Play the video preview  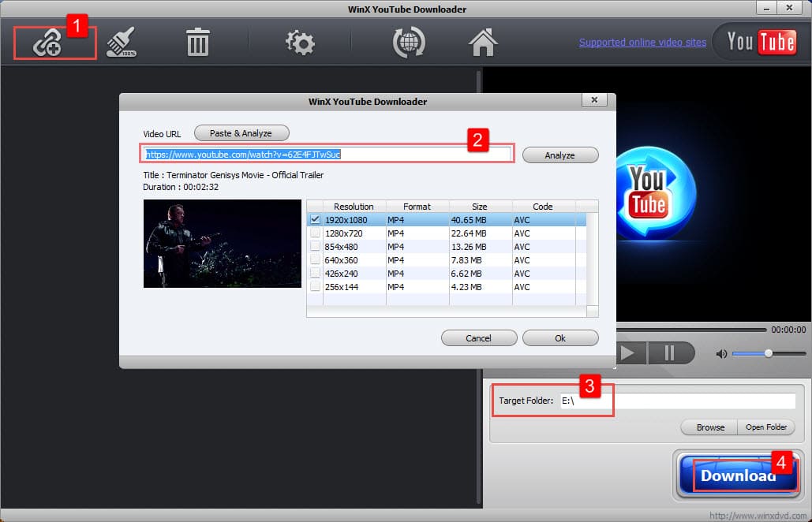point(627,353)
